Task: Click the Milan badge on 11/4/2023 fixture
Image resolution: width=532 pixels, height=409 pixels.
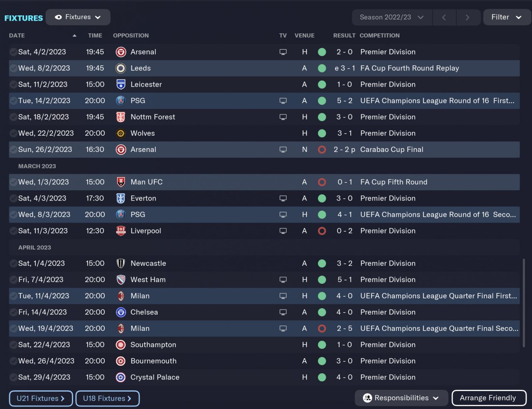Action: click(121, 296)
